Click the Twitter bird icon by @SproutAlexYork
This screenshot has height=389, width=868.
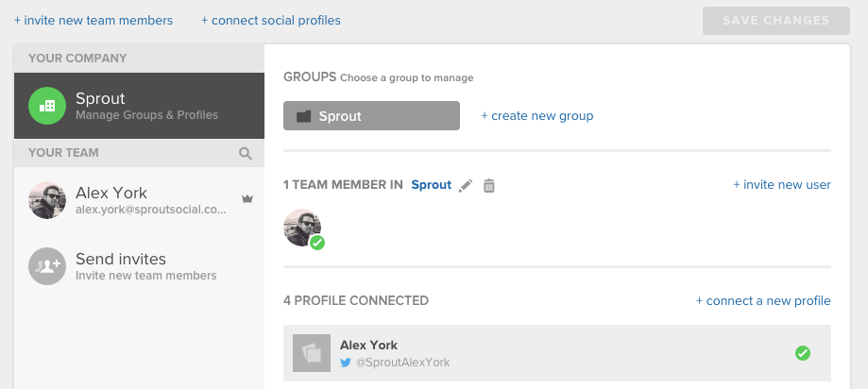[x=346, y=363]
